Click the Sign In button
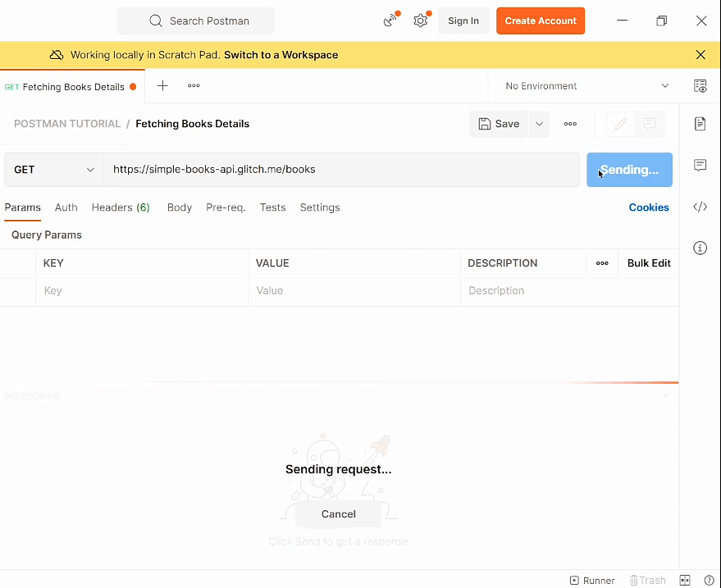 click(463, 21)
